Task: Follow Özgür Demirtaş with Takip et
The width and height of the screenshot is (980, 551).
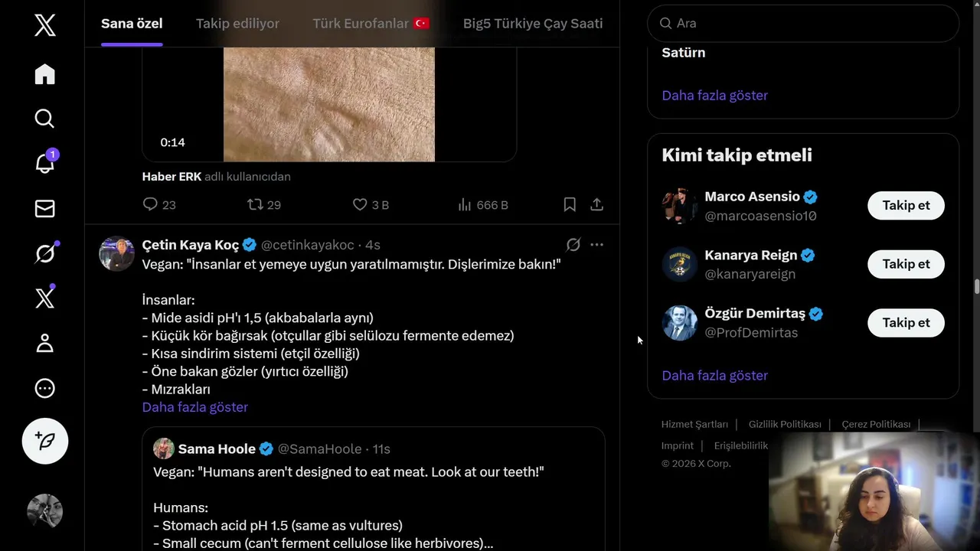Action: [906, 322]
